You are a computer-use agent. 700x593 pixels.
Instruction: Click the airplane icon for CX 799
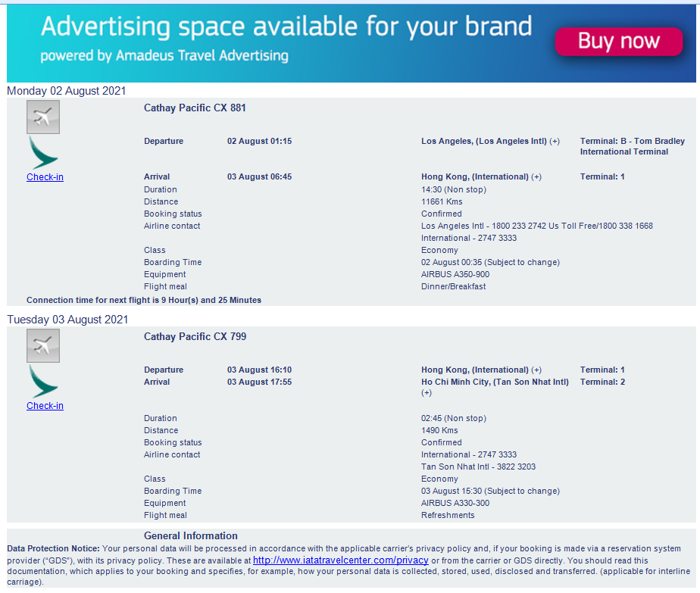[x=43, y=346]
